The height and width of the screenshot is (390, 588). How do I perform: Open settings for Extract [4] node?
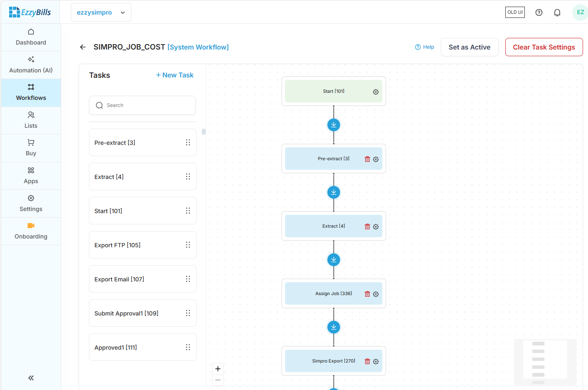tap(376, 227)
